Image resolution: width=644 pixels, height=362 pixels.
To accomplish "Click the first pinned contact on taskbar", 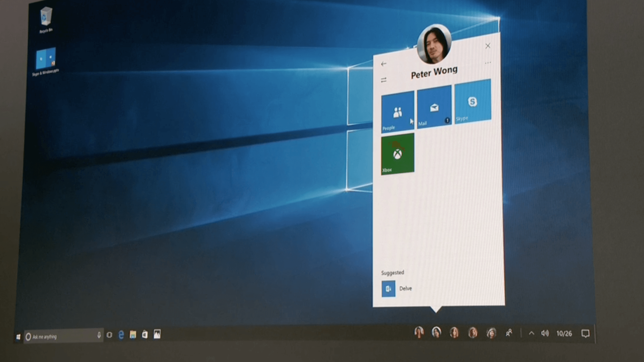I will click(x=419, y=332).
